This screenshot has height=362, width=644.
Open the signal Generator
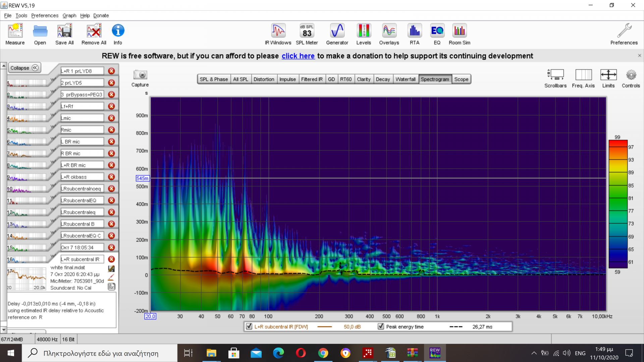tap(337, 34)
